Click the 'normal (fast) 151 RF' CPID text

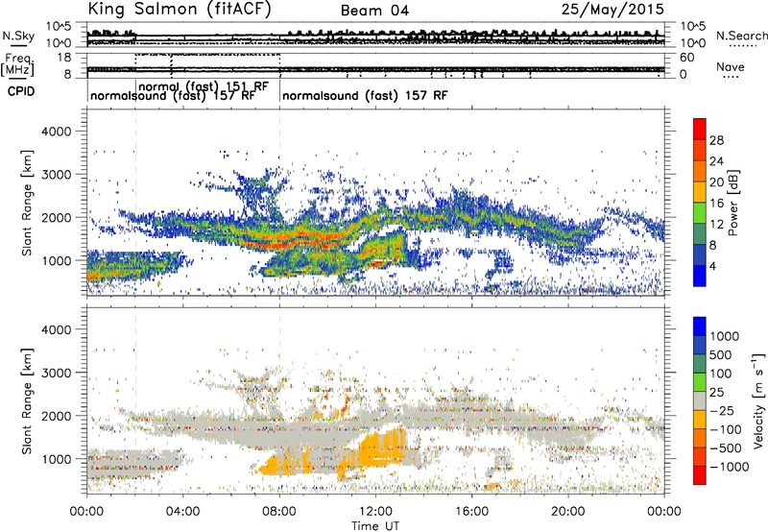tap(204, 86)
